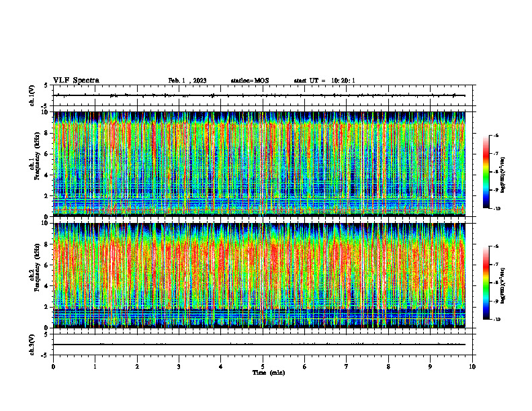Click the ch.1(V) waveform strip
The height and width of the screenshot is (411, 532).
pos(263,95)
